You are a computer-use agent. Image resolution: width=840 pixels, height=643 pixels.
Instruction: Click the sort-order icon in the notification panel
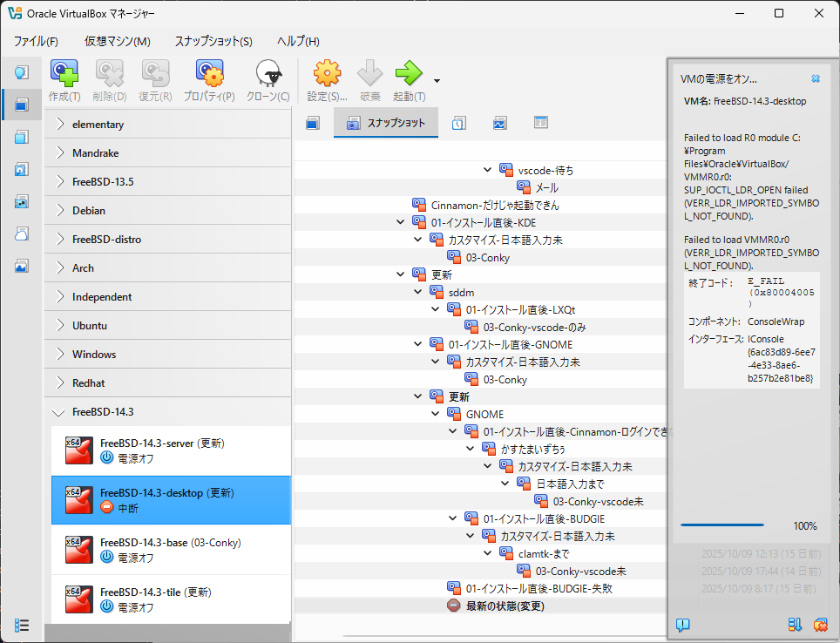pos(795,625)
